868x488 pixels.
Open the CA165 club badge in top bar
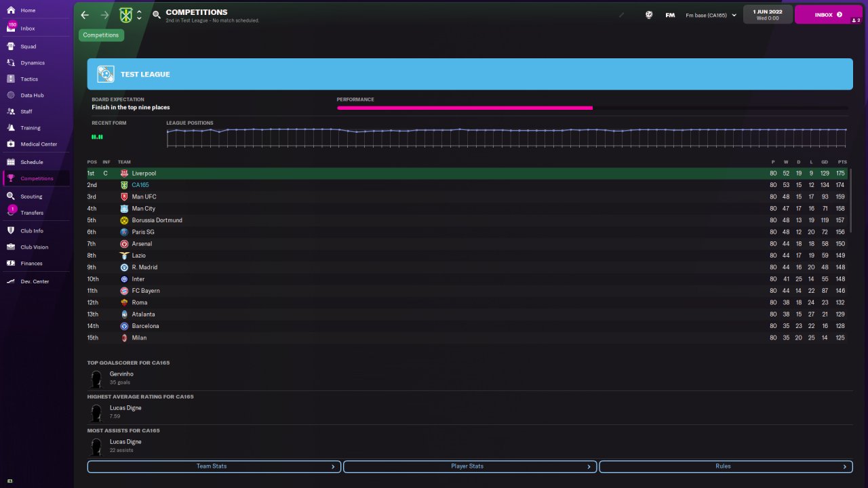click(125, 15)
